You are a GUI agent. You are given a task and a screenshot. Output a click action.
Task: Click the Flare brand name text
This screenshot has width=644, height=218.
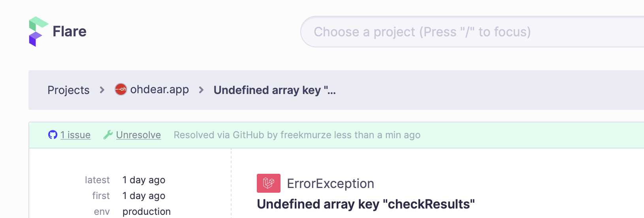click(x=70, y=32)
